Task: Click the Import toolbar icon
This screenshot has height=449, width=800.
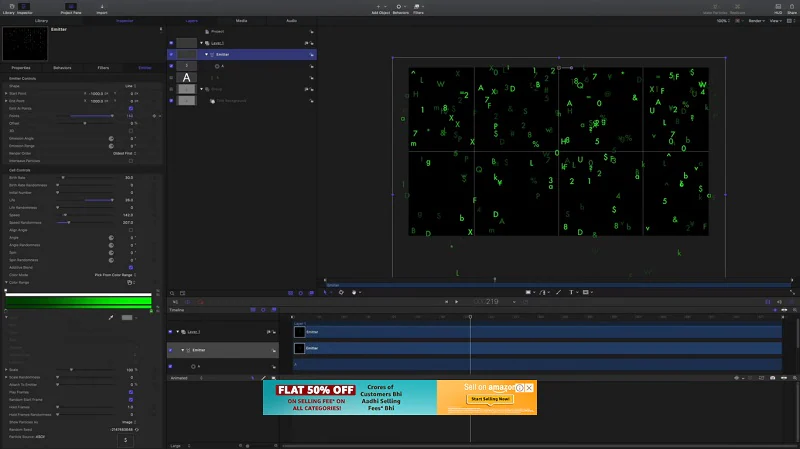Action: [102, 9]
